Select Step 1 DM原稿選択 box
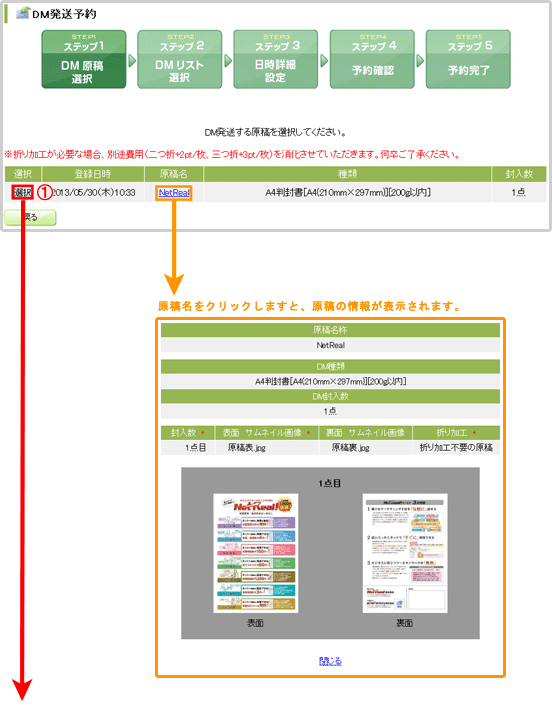Image resolution: width=552 pixels, height=715 pixels. [x=84, y=59]
